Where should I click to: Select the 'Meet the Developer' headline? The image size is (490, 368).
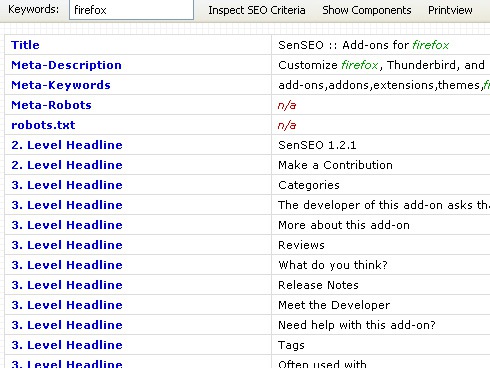(334, 305)
